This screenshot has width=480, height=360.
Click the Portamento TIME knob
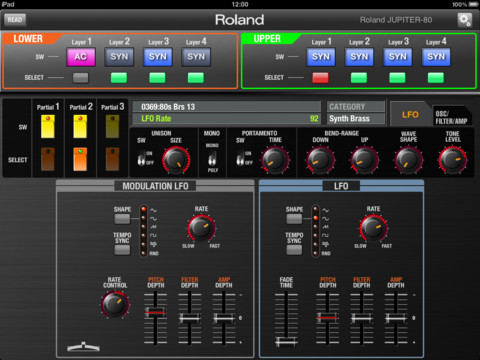(x=275, y=160)
